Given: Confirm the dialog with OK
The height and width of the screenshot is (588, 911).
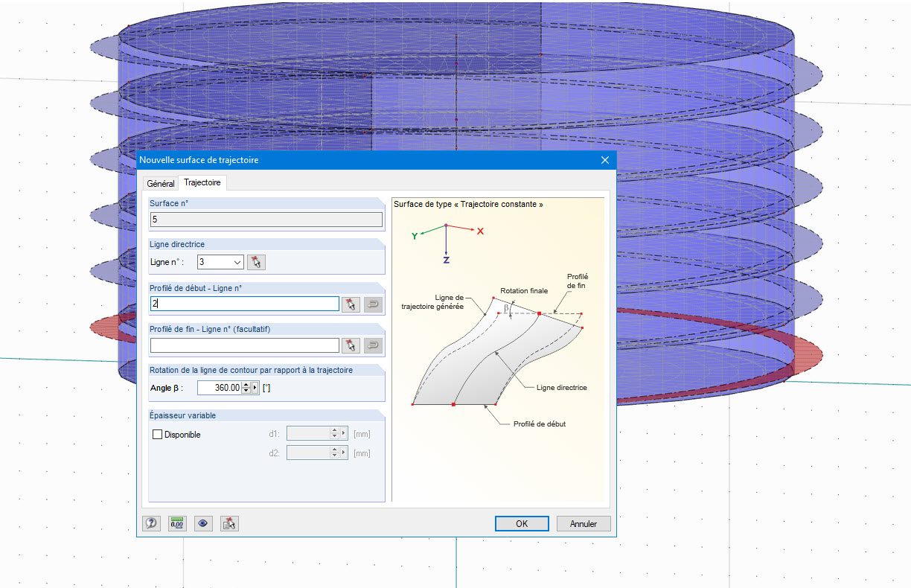Looking at the screenshot, I should click(x=522, y=523).
